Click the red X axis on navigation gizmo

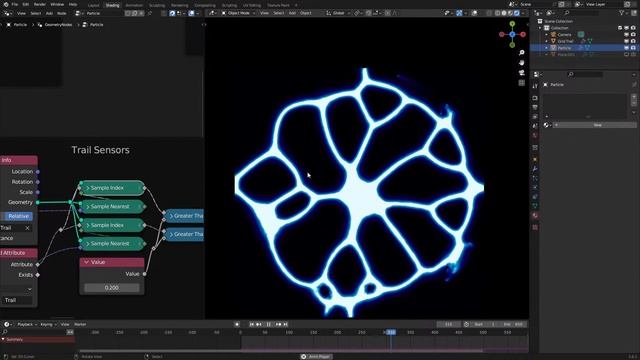(523, 35)
